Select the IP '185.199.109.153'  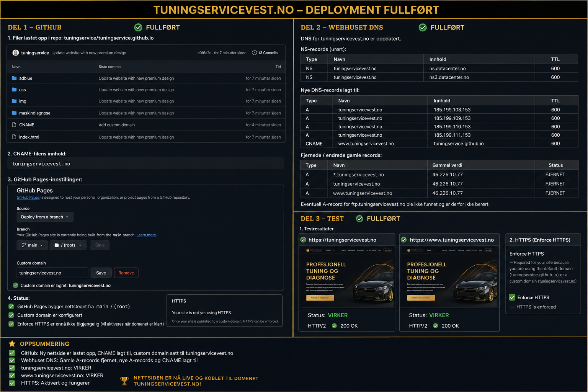[452, 118]
